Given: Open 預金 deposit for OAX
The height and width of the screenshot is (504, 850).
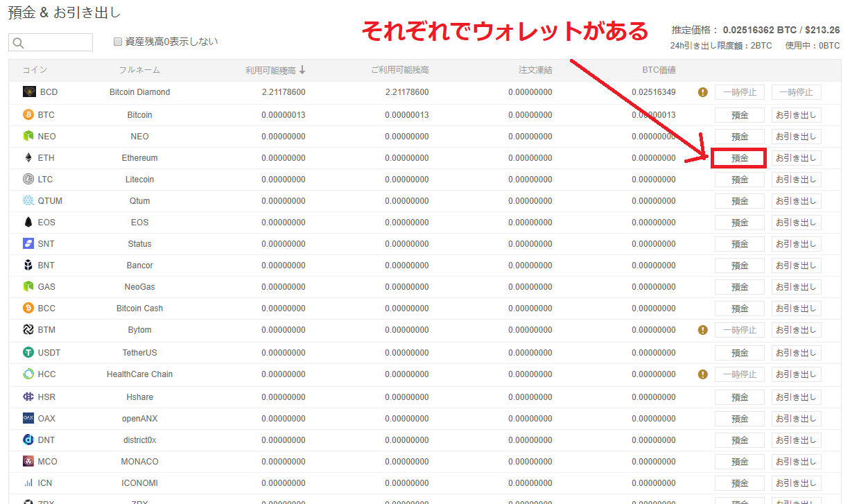Looking at the screenshot, I should 740,419.
